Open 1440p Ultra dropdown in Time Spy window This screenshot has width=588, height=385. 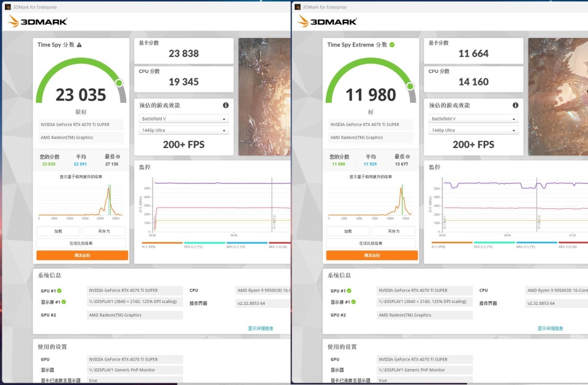[x=184, y=130]
